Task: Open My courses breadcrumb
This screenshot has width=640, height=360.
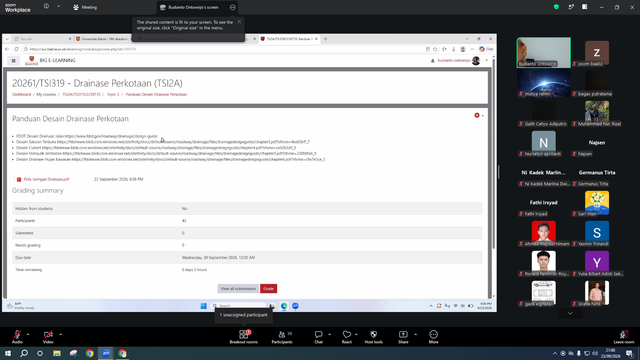Action: tap(46, 94)
